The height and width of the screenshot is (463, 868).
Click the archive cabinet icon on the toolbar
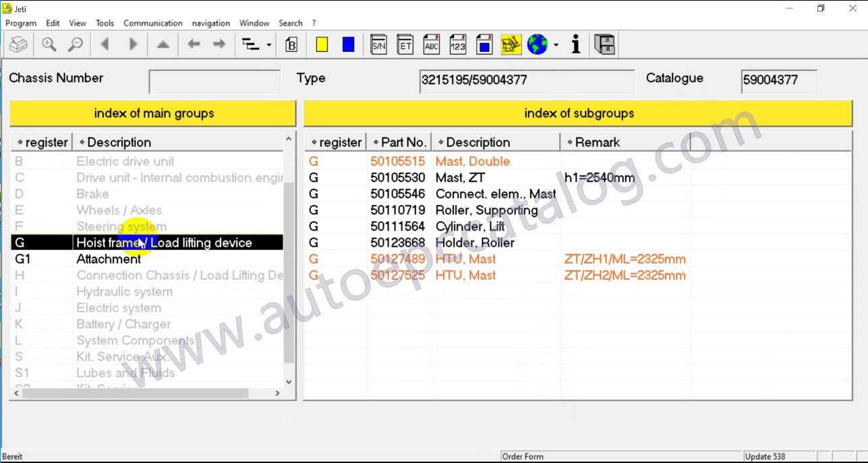click(x=604, y=44)
